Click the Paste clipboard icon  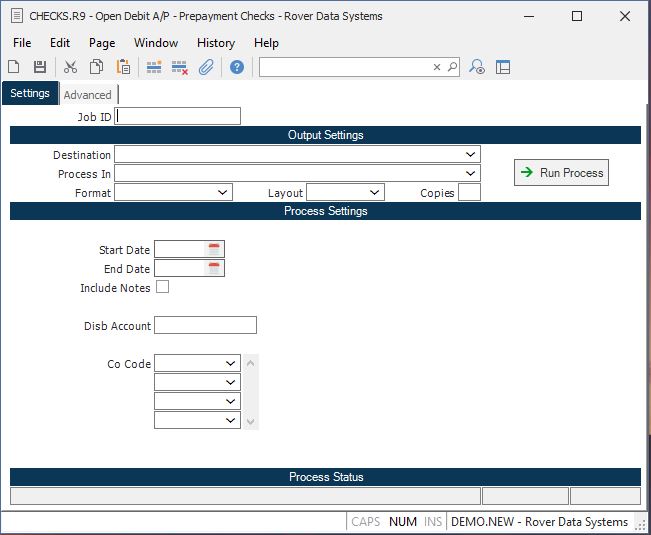(123, 67)
